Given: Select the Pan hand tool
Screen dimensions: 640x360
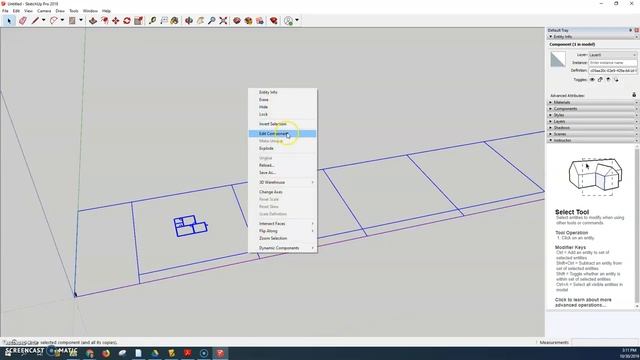Looking at the screenshot, I should point(200,20).
